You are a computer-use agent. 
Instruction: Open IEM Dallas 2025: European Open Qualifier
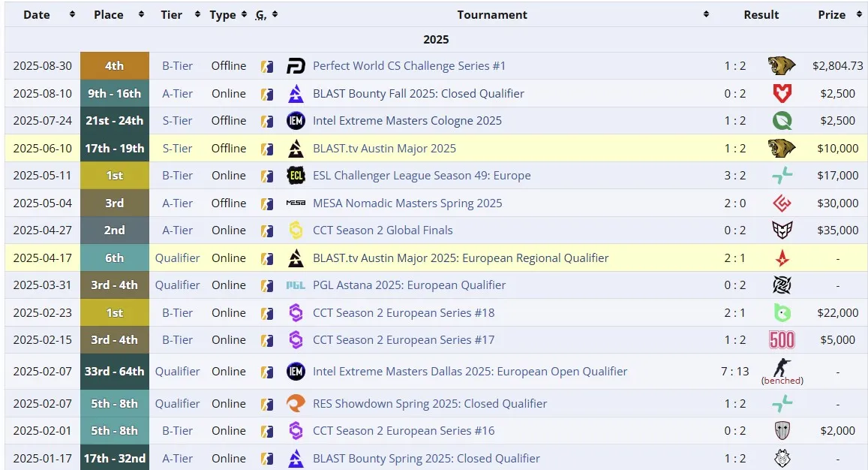[470, 372]
